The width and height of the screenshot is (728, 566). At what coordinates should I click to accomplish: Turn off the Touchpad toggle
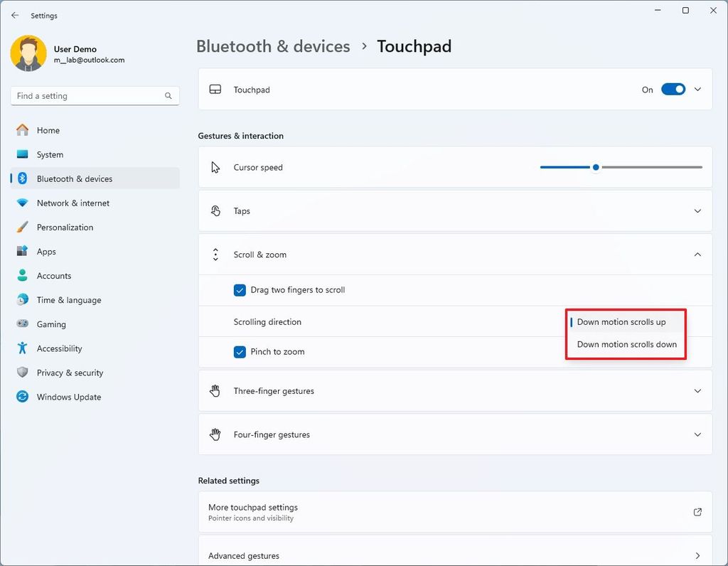pos(673,89)
